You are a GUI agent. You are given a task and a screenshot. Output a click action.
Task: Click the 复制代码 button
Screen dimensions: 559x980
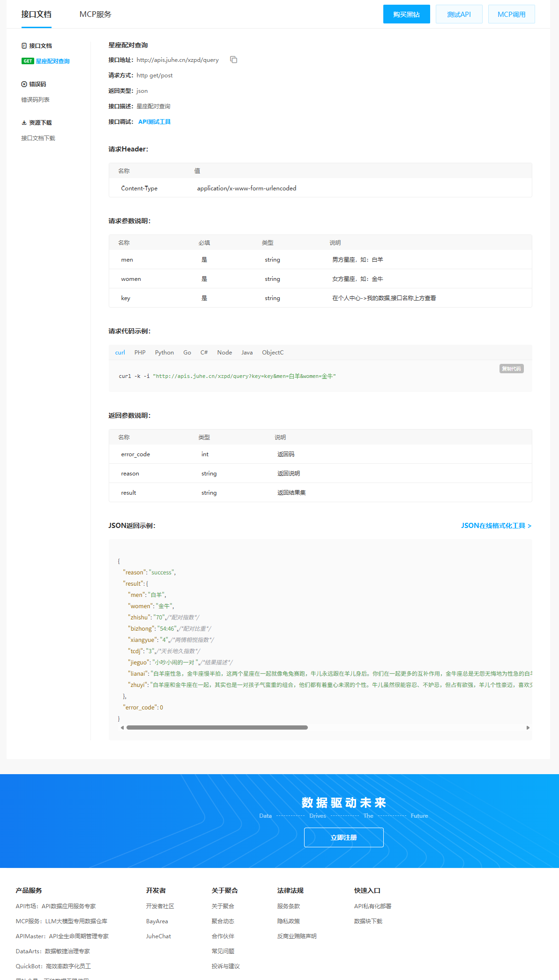(512, 369)
